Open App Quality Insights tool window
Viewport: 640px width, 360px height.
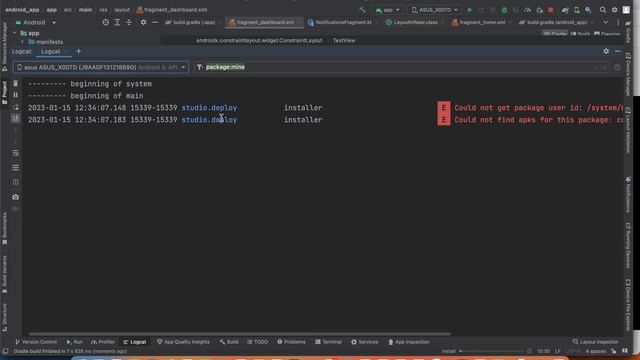183,342
